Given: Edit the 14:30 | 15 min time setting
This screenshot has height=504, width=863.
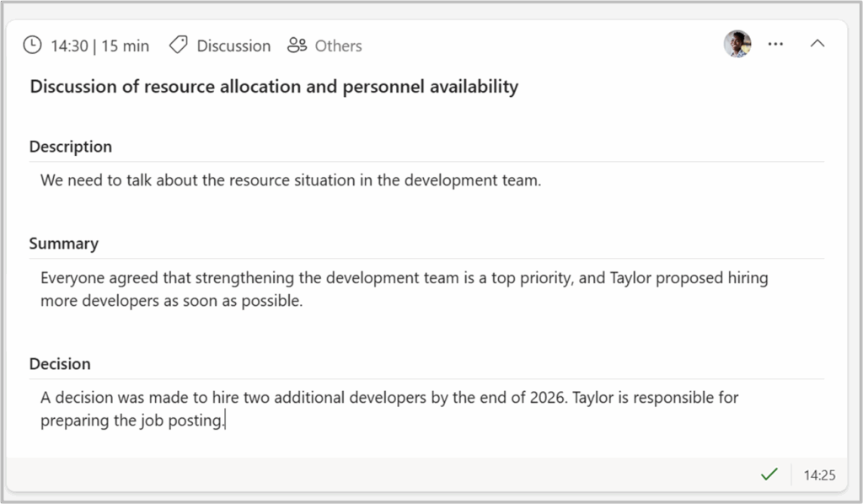Looking at the screenshot, I should [99, 46].
